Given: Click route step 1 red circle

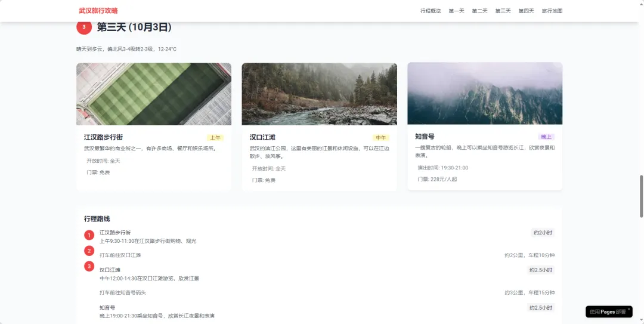Looking at the screenshot, I should [89, 235].
